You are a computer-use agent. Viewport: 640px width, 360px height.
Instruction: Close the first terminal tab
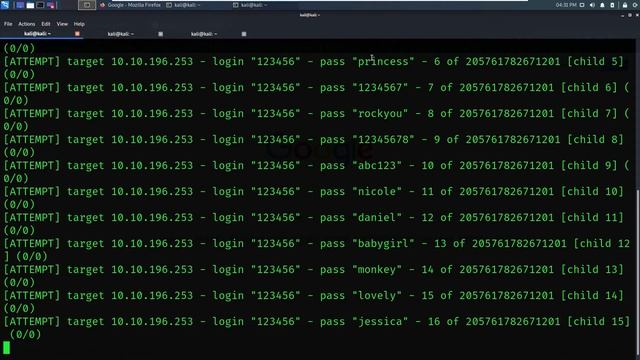click(77, 34)
